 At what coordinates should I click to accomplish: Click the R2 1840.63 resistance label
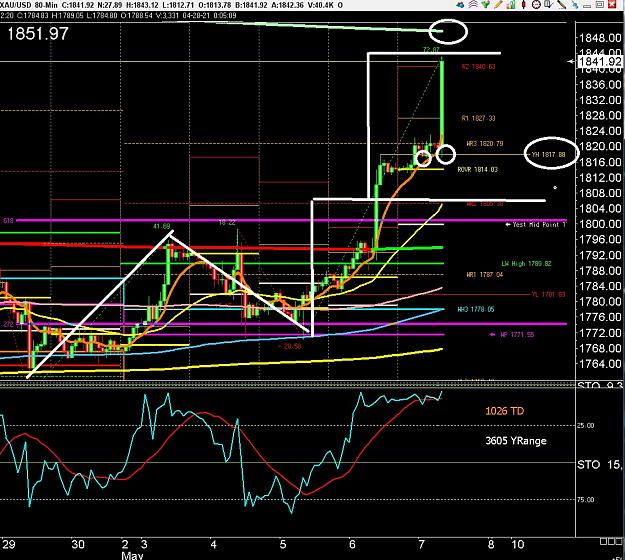tap(478, 67)
